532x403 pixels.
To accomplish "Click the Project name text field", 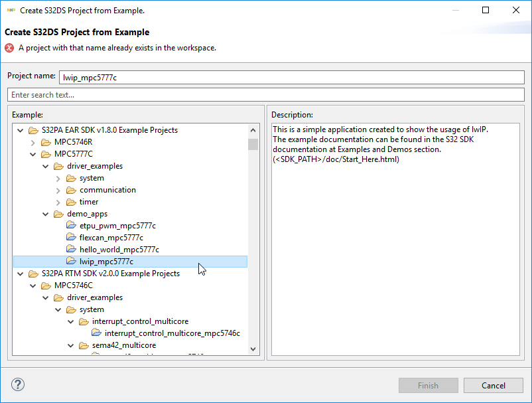I will tap(292, 77).
